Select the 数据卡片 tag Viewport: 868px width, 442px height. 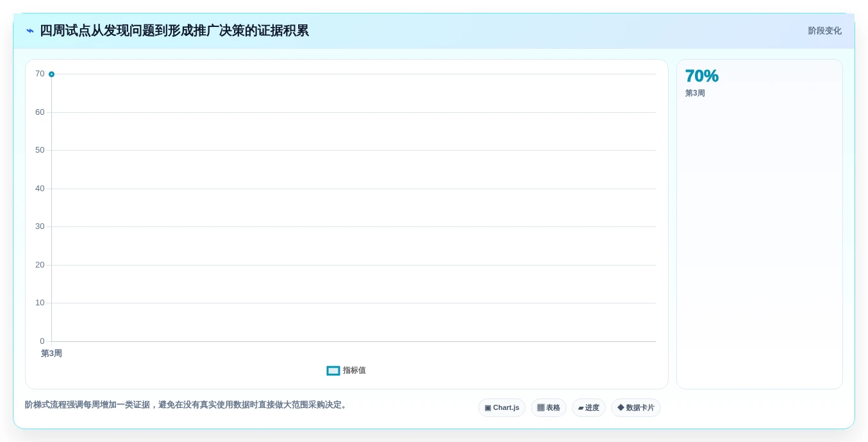tap(636, 408)
